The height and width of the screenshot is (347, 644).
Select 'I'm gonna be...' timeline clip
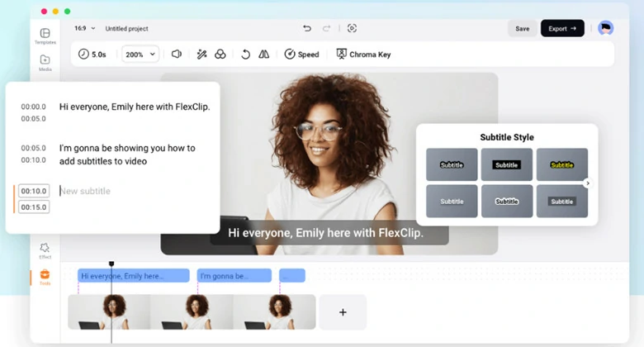[234, 275]
